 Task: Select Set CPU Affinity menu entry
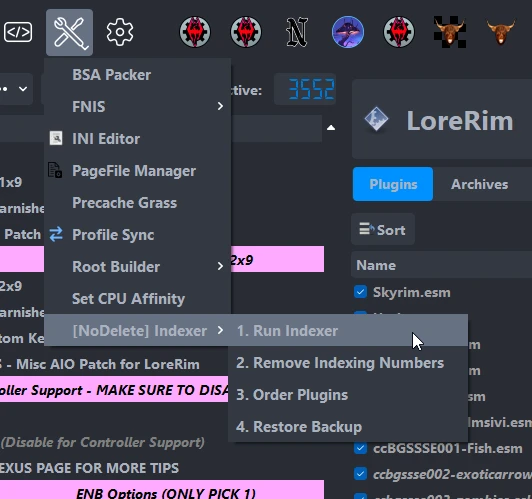coord(138,298)
